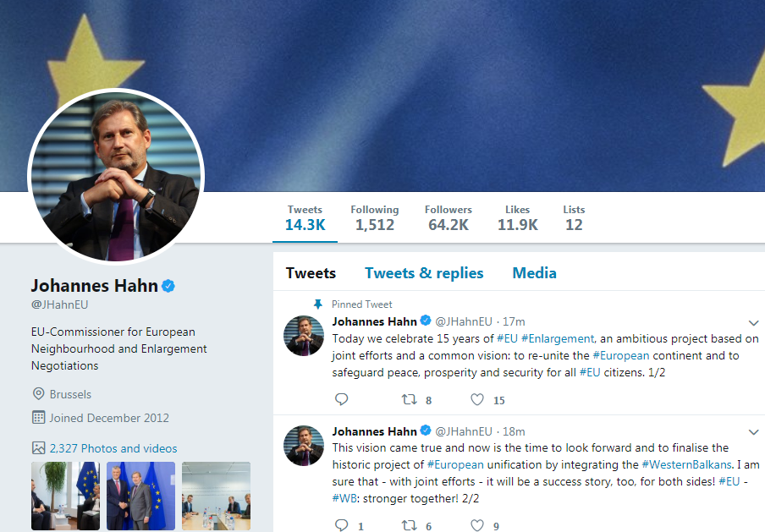Show the Following 1,512 list
765x532 pixels.
point(374,217)
